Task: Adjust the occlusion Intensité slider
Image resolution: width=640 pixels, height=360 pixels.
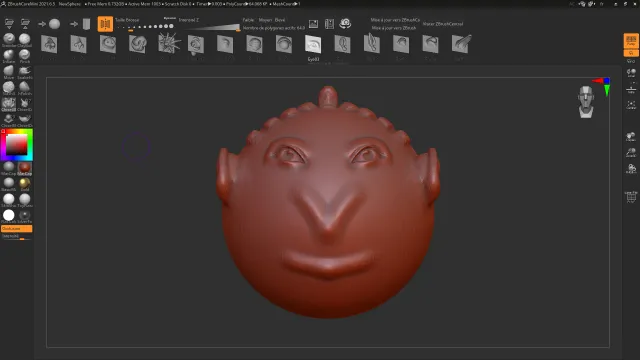Action: tap(17, 237)
